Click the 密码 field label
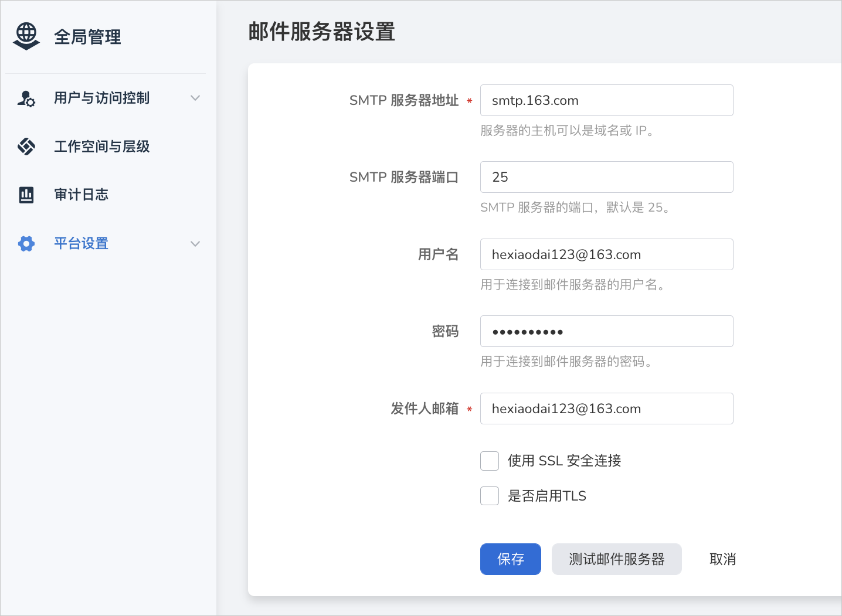842x616 pixels. [x=445, y=331]
